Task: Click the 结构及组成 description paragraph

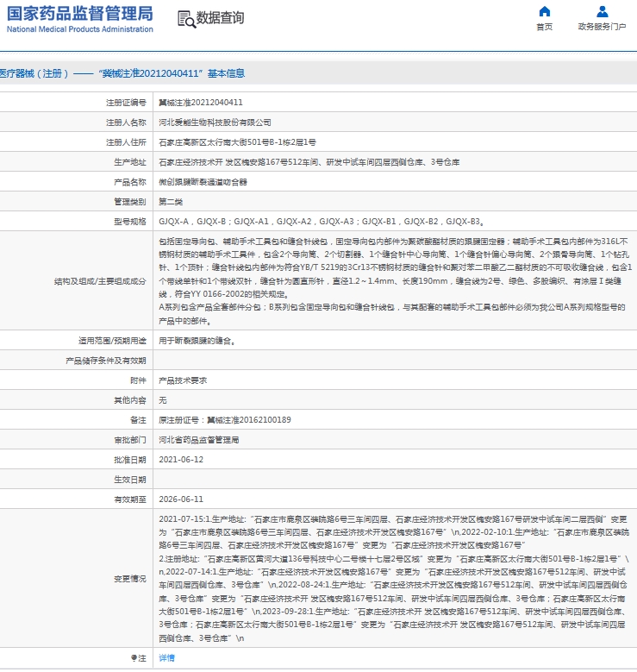Action: [x=395, y=280]
